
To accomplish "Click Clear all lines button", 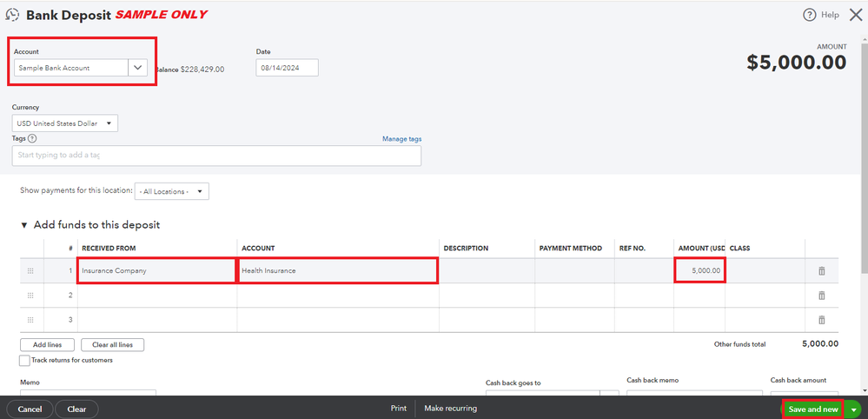I will tap(112, 345).
